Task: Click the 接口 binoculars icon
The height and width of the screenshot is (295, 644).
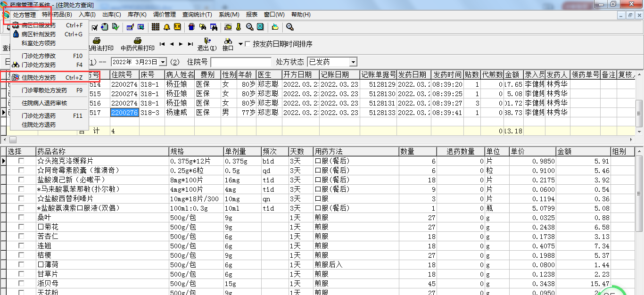Action: coord(228,44)
